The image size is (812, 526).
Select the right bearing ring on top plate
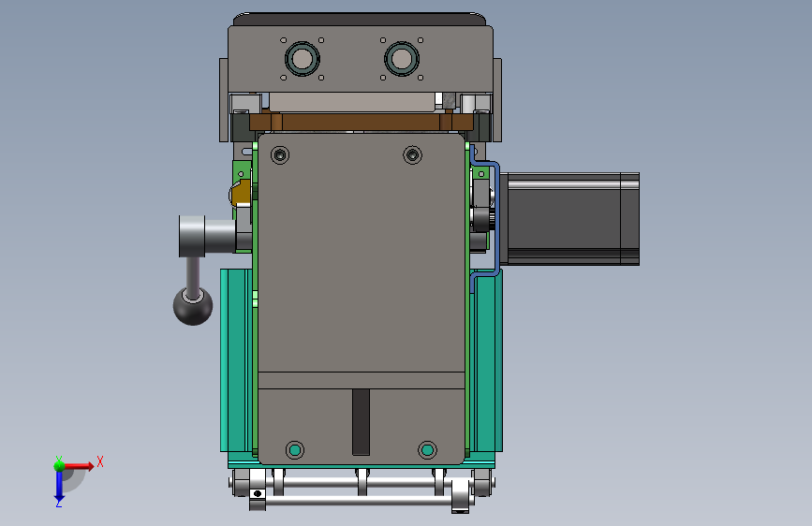pos(402,59)
